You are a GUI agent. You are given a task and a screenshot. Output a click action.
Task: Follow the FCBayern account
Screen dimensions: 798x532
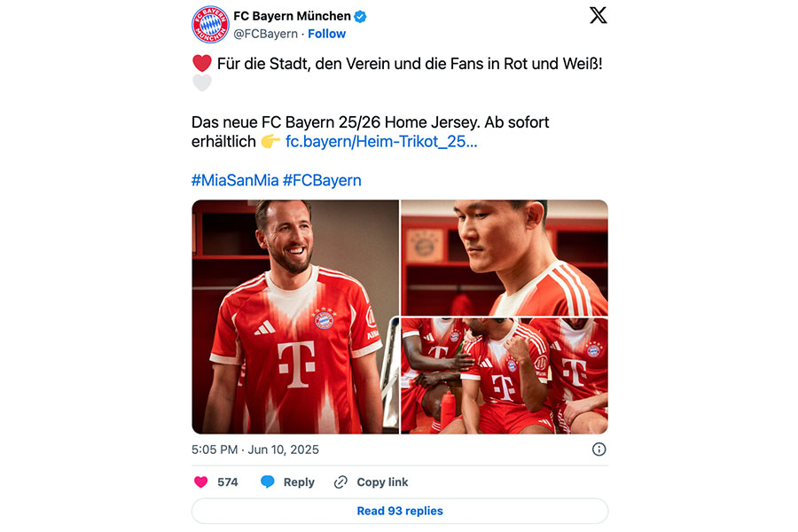tap(326, 34)
